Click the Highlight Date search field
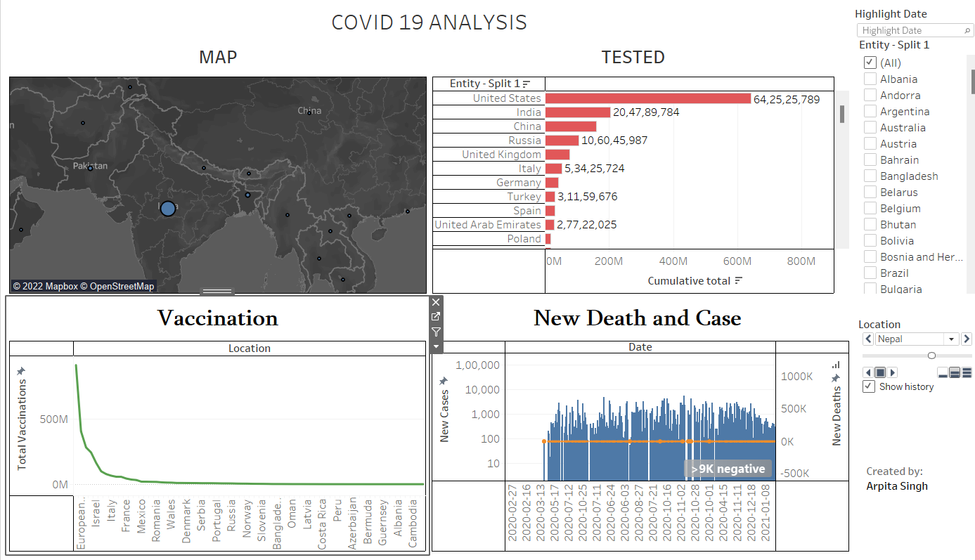The image size is (975, 560). click(x=915, y=30)
